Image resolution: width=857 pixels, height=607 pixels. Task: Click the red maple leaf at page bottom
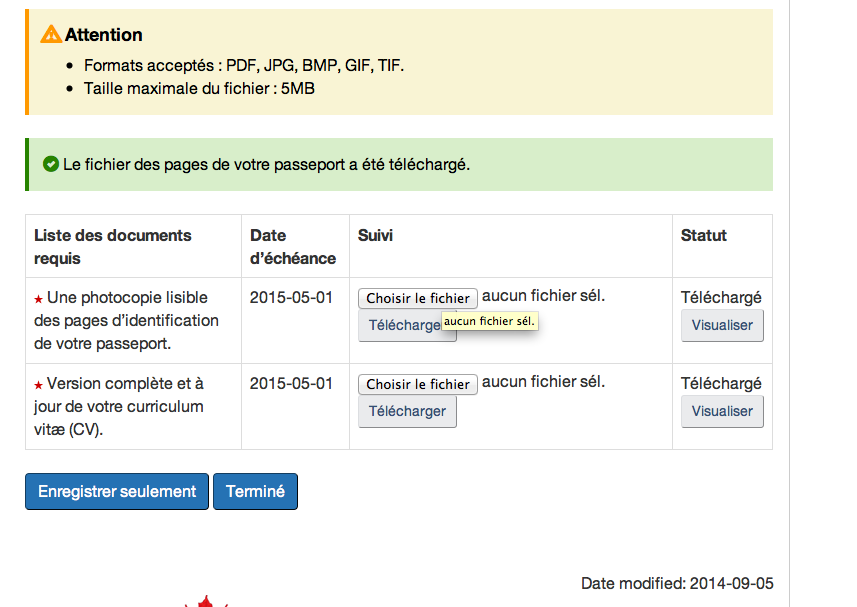[x=207, y=602]
